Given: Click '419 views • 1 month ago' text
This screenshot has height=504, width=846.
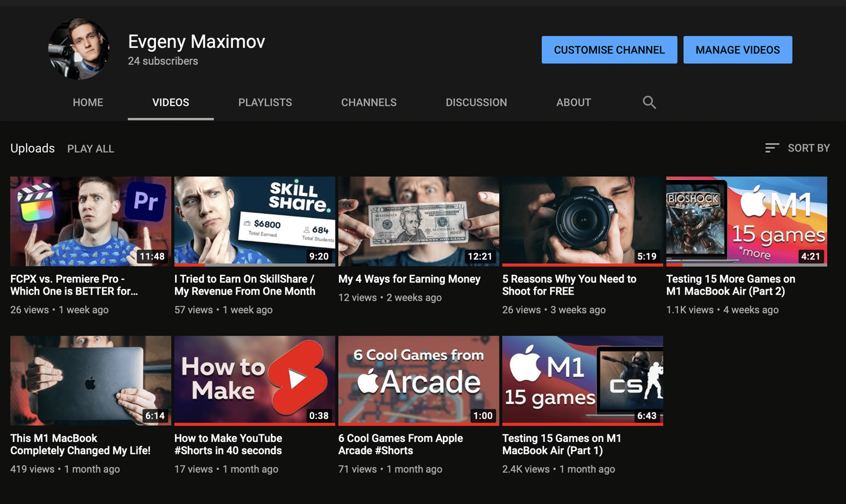Looking at the screenshot, I should pyautogui.click(x=65, y=469).
